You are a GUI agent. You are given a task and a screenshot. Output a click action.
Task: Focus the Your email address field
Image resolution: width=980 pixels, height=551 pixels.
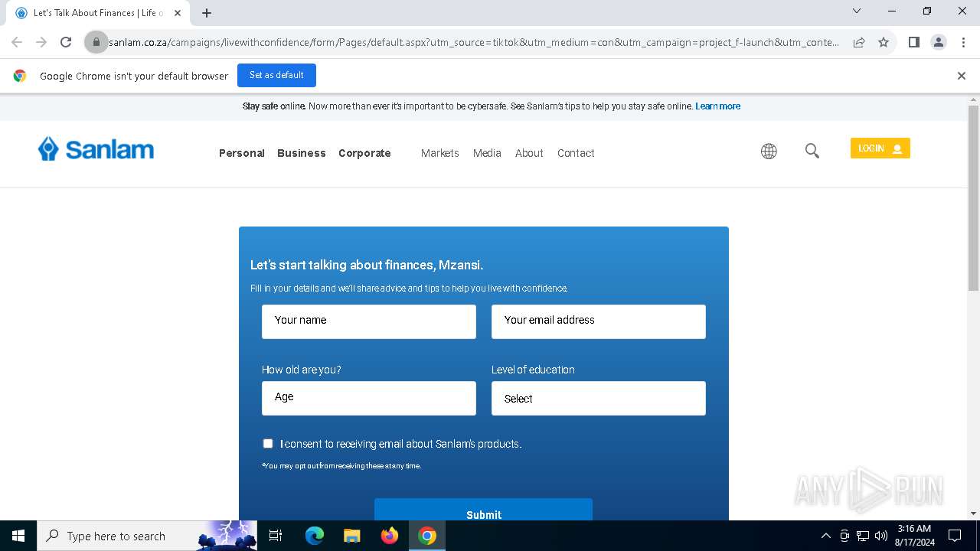point(599,321)
